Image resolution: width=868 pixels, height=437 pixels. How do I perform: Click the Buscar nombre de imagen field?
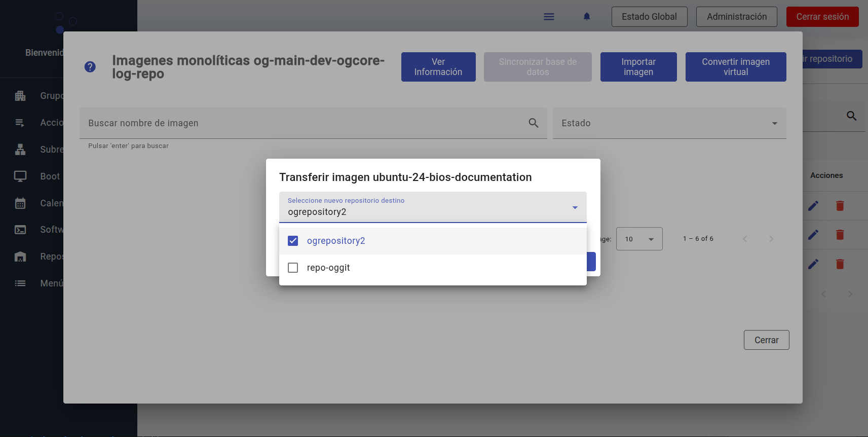[x=304, y=123]
